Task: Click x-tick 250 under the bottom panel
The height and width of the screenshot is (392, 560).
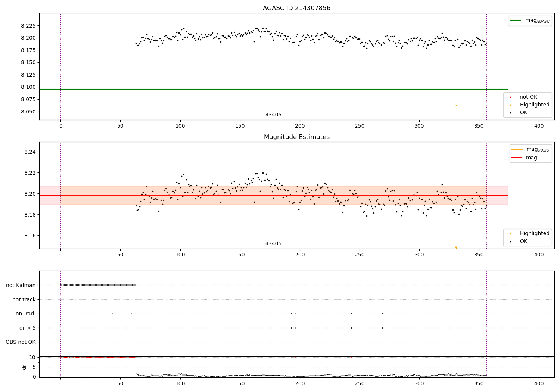Action: point(360,384)
